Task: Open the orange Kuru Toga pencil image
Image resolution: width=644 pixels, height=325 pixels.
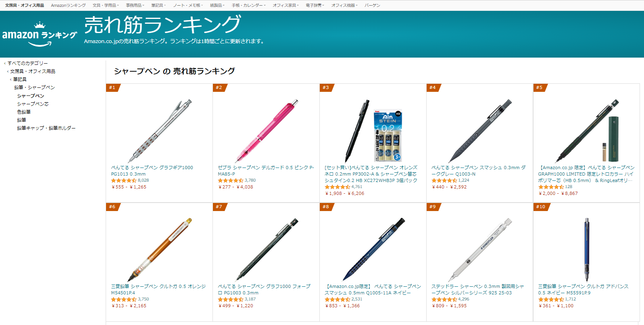Action: tap(160, 250)
